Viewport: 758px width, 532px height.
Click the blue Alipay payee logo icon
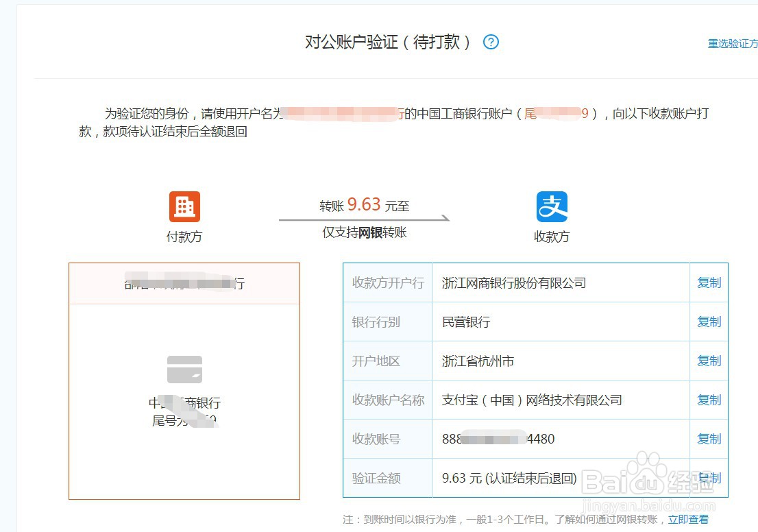pos(552,206)
